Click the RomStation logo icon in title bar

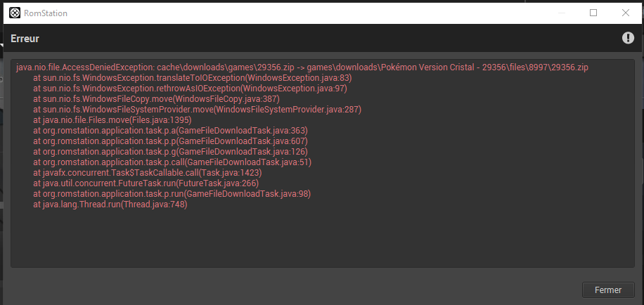tap(15, 13)
